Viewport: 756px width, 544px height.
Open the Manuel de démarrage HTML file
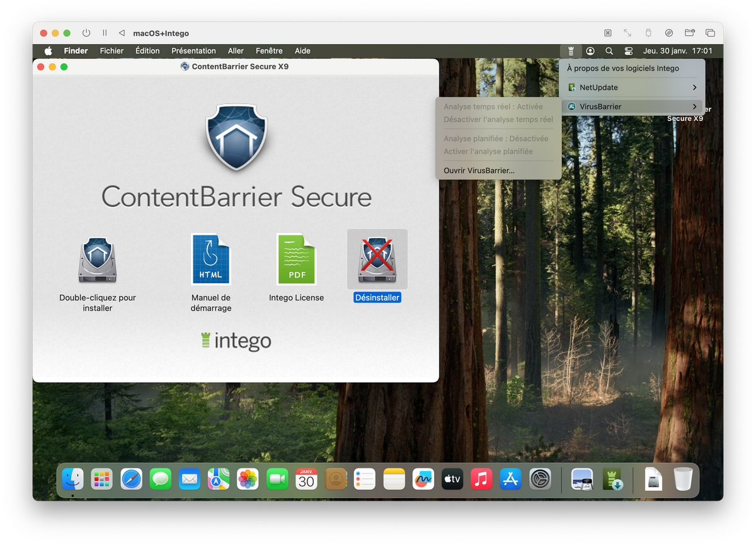pos(211,259)
